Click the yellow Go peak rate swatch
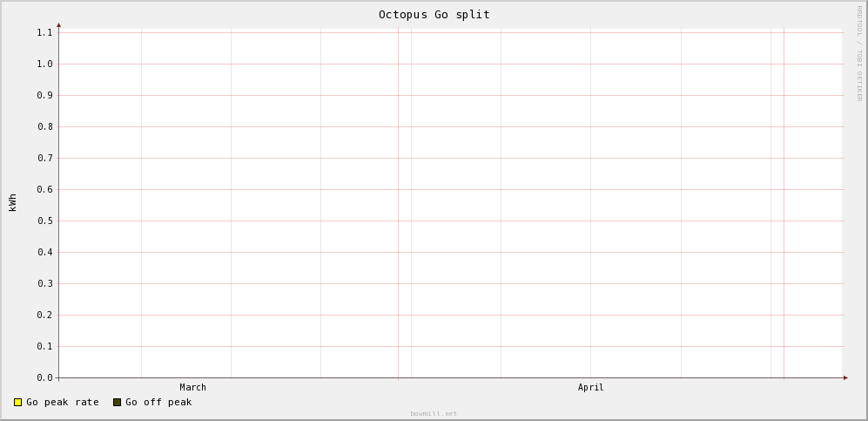Image resolution: width=868 pixels, height=421 pixels. coord(17,402)
